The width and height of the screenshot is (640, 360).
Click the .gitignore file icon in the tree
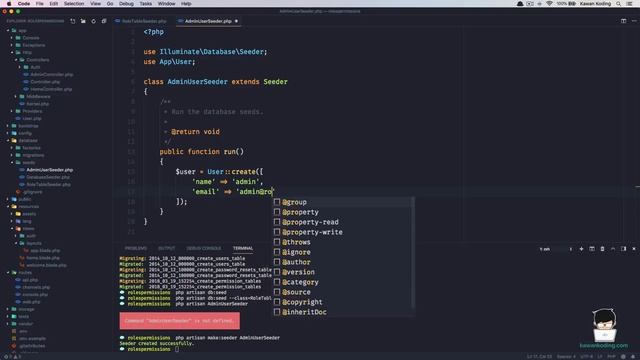(x=18, y=192)
